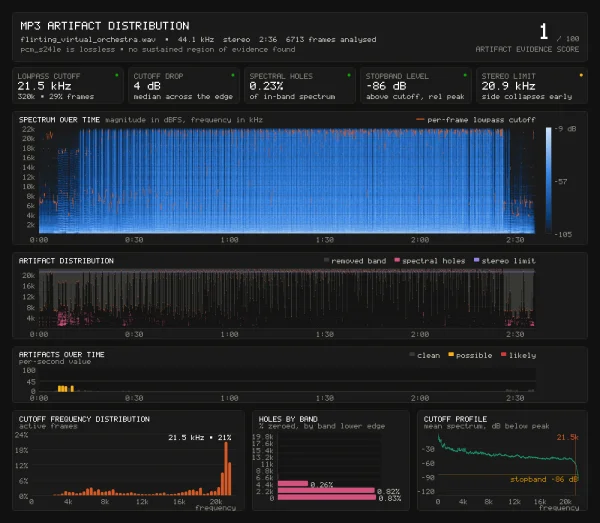Click the CUTOFF FREQUENCY DISTRIBUTION heading
This screenshot has height=523, width=600.
84,419
